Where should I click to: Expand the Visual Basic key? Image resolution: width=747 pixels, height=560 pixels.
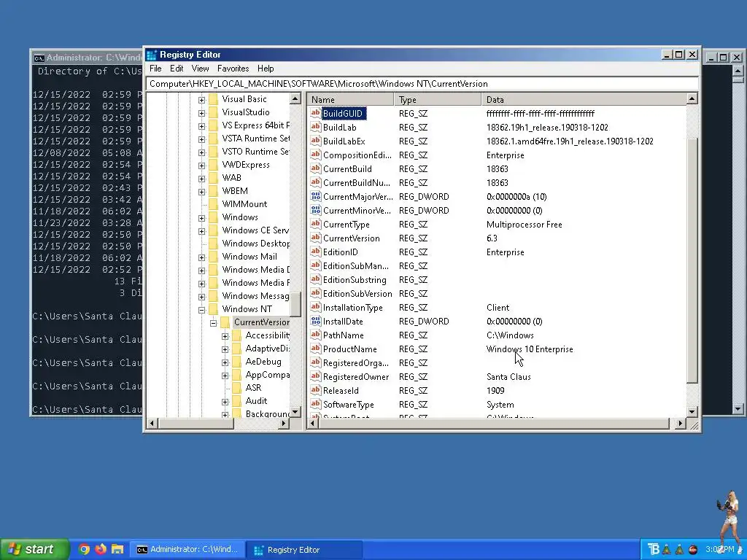pyautogui.click(x=201, y=100)
